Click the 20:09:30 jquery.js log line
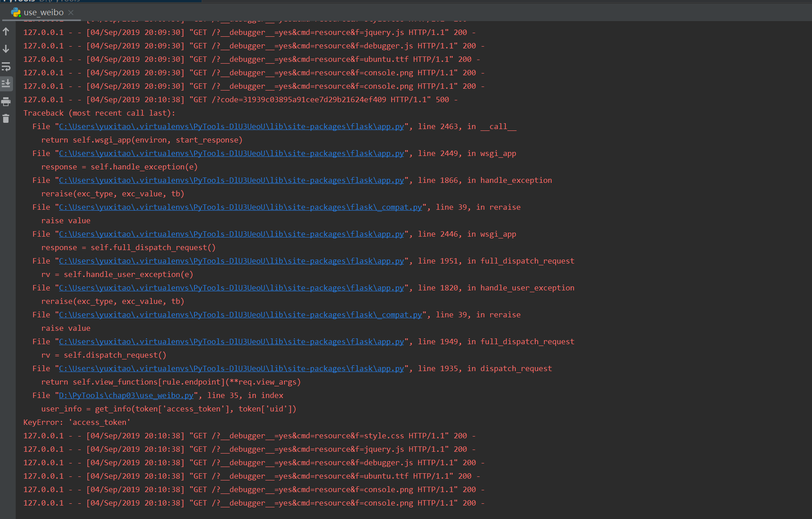 click(249, 32)
